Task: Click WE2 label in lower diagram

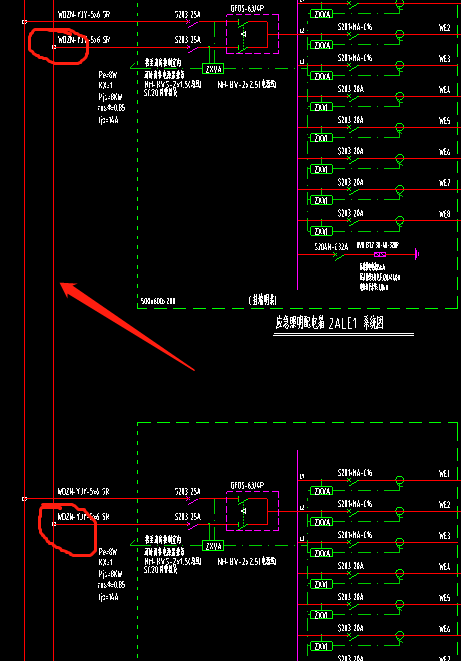Action: 444,505
